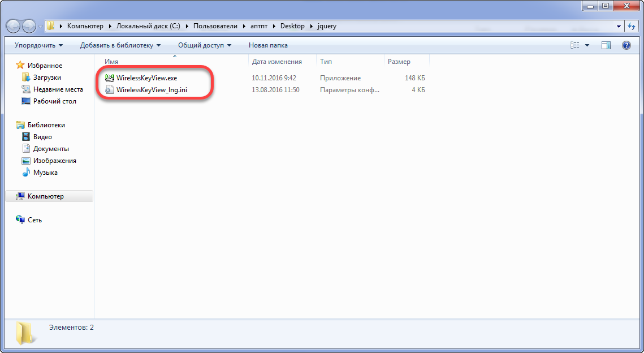
Task: Click the Новая папка button
Action: coord(268,45)
